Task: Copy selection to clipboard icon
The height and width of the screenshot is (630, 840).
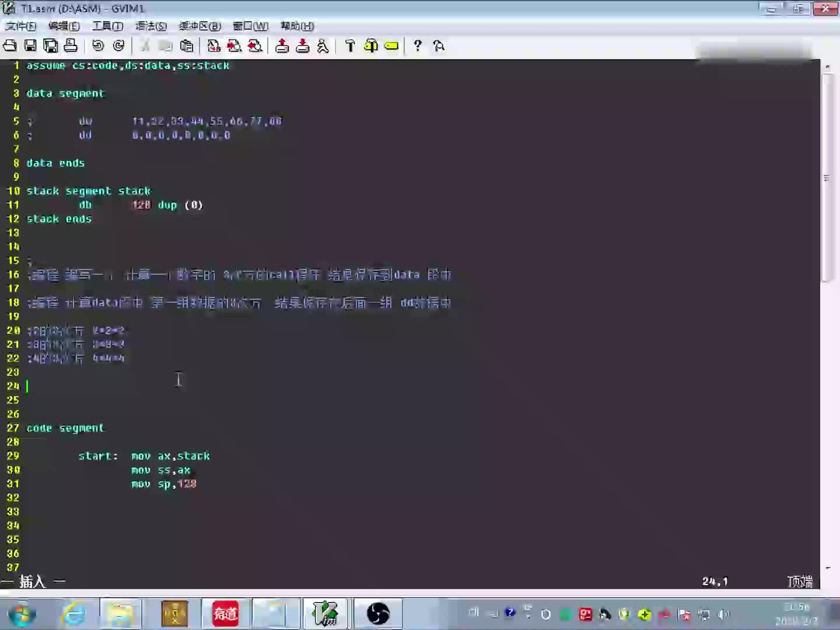Action: click(x=166, y=45)
